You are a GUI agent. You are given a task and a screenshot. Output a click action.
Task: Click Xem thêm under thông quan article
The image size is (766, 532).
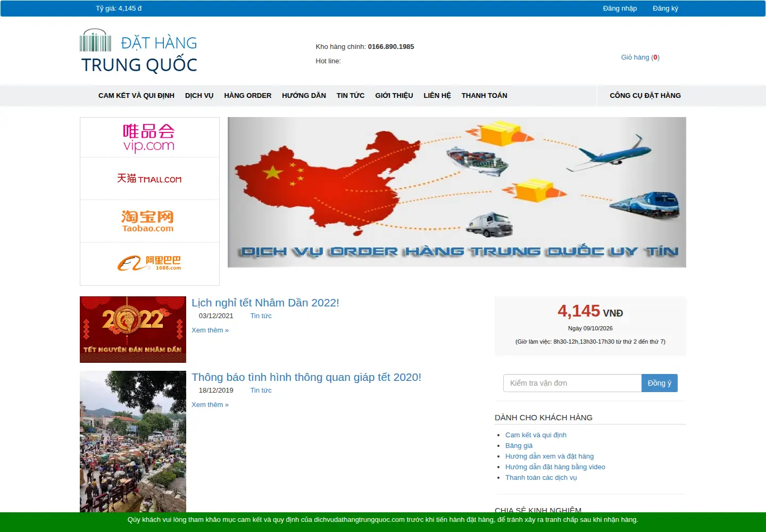(210, 405)
